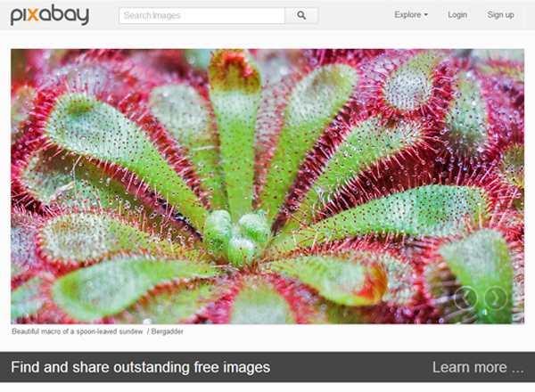Click the free images text in banner

pos(232,367)
